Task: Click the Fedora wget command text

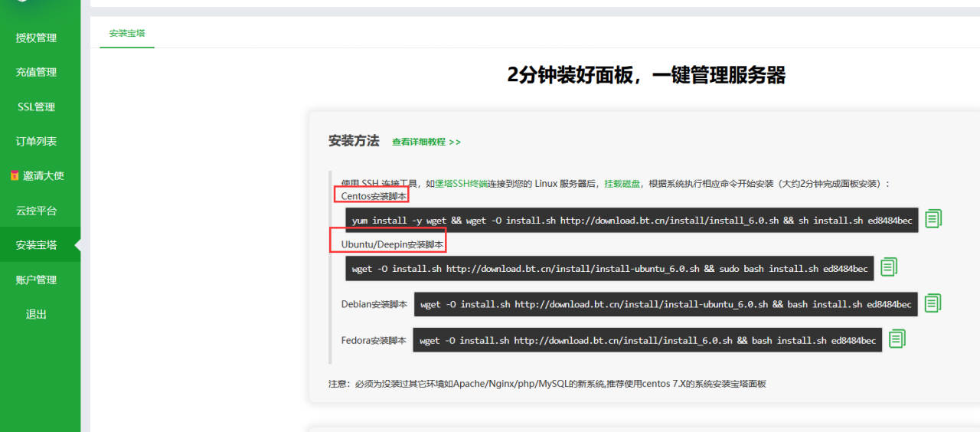Action: (648, 340)
